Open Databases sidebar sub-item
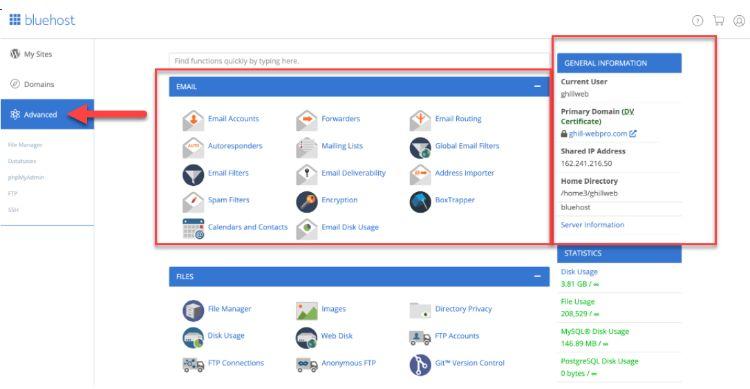 point(22,161)
